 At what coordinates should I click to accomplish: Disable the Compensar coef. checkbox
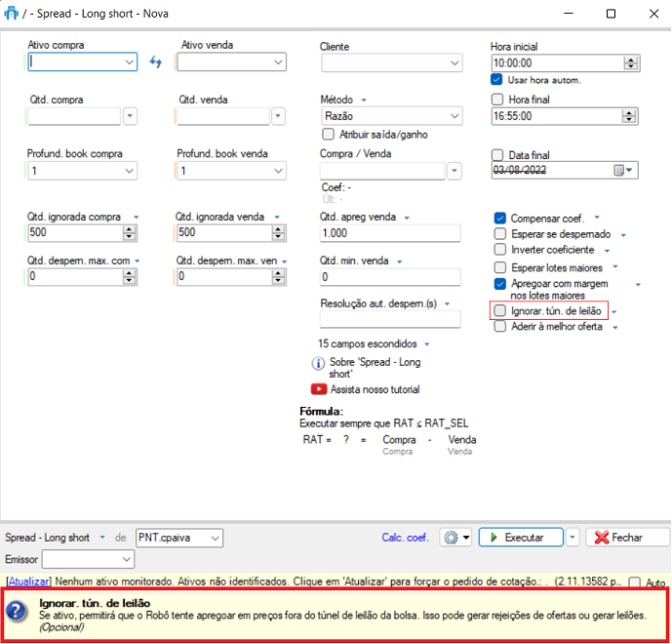pyautogui.click(x=500, y=218)
